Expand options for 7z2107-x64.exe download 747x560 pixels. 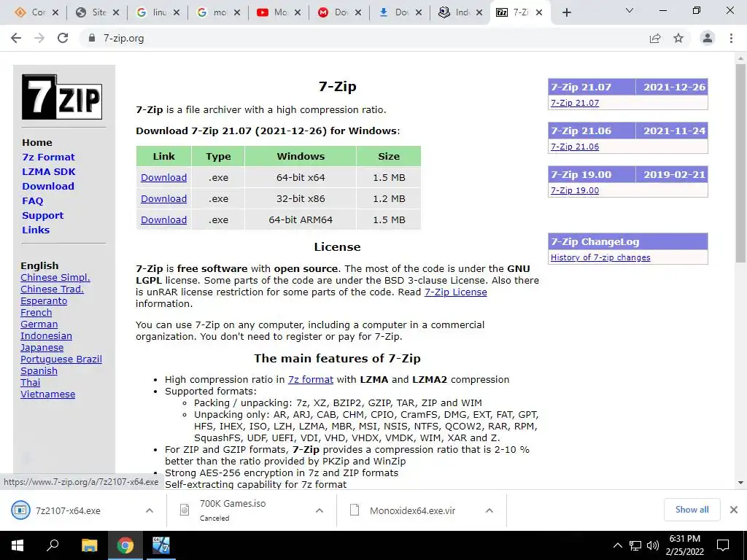pos(149,510)
